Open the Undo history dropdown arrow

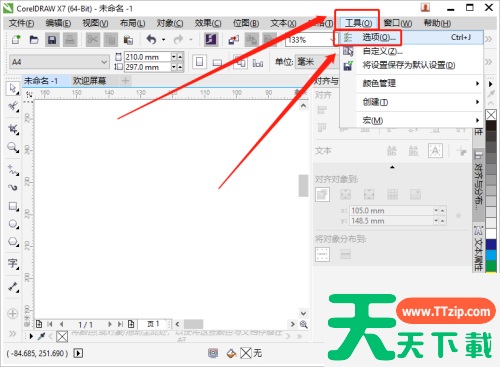[x=164, y=40]
